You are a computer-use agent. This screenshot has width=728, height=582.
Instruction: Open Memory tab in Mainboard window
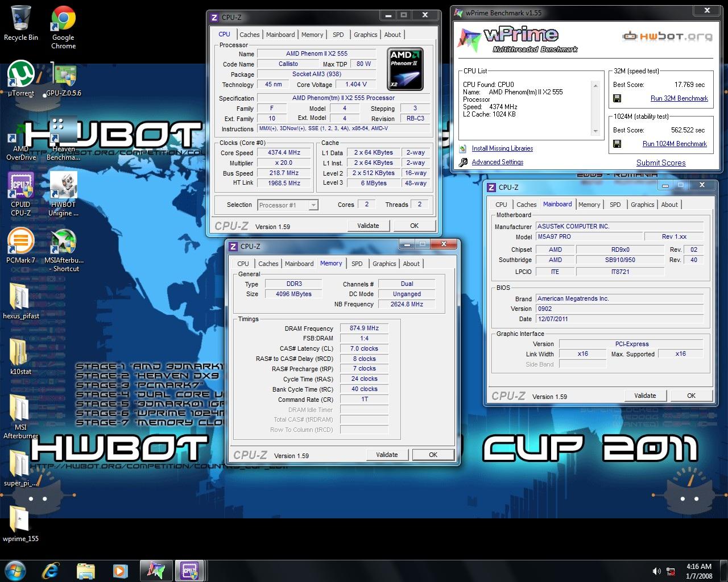tap(589, 205)
